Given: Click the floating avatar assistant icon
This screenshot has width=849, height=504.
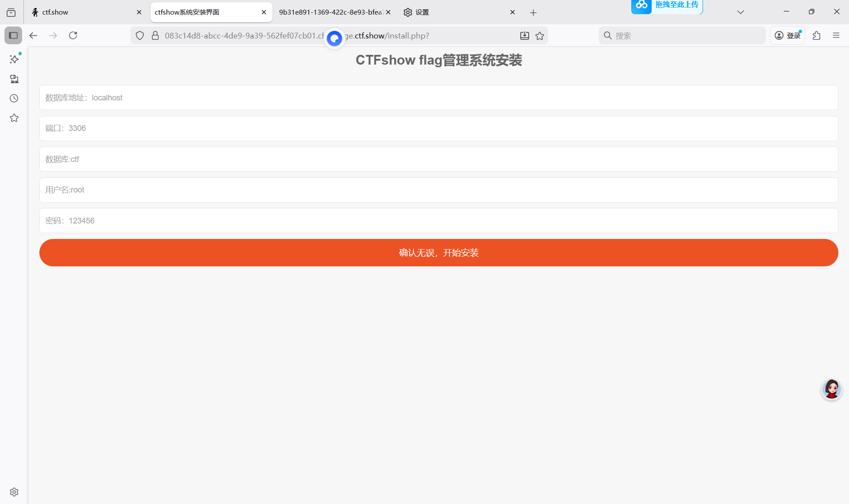Looking at the screenshot, I should coord(831,389).
